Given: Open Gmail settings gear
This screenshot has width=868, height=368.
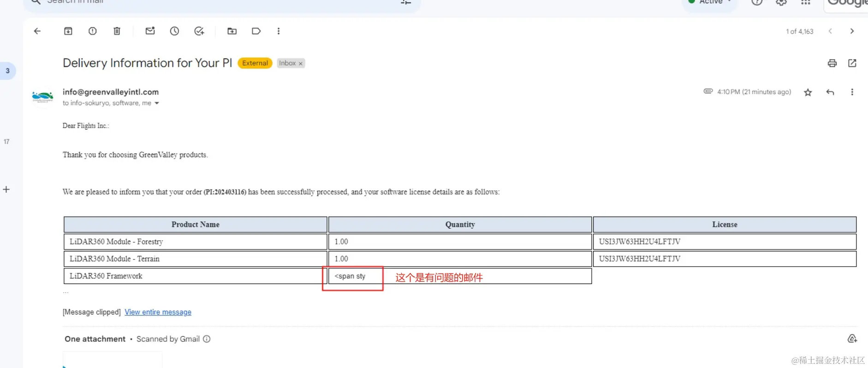Looking at the screenshot, I should 781,2.
